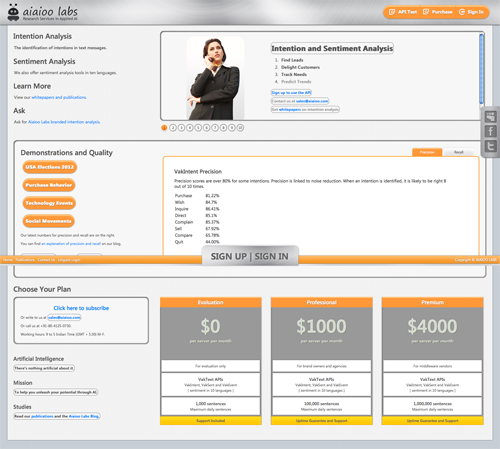Click the Complain 85.37% precision row
This screenshot has height=449, width=500.
(197, 222)
